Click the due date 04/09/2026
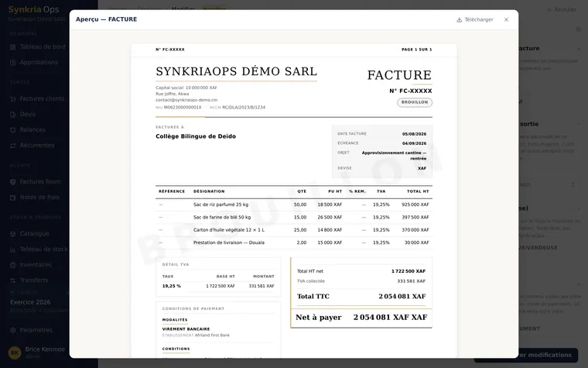This screenshot has width=588, height=368. pyautogui.click(x=414, y=143)
